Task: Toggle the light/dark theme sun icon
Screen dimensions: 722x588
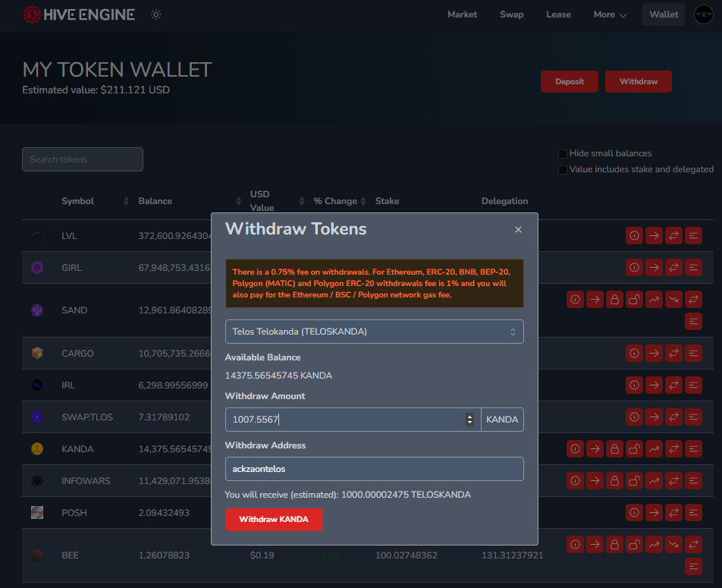Action: 156,14
